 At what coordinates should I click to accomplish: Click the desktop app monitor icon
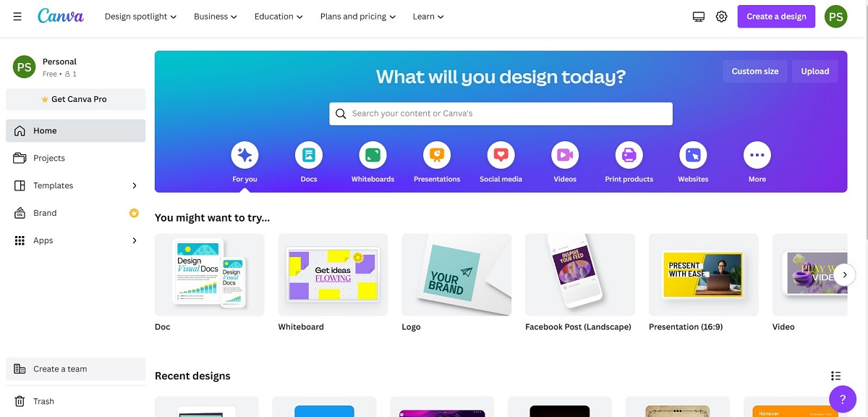pyautogui.click(x=698, y=17)
